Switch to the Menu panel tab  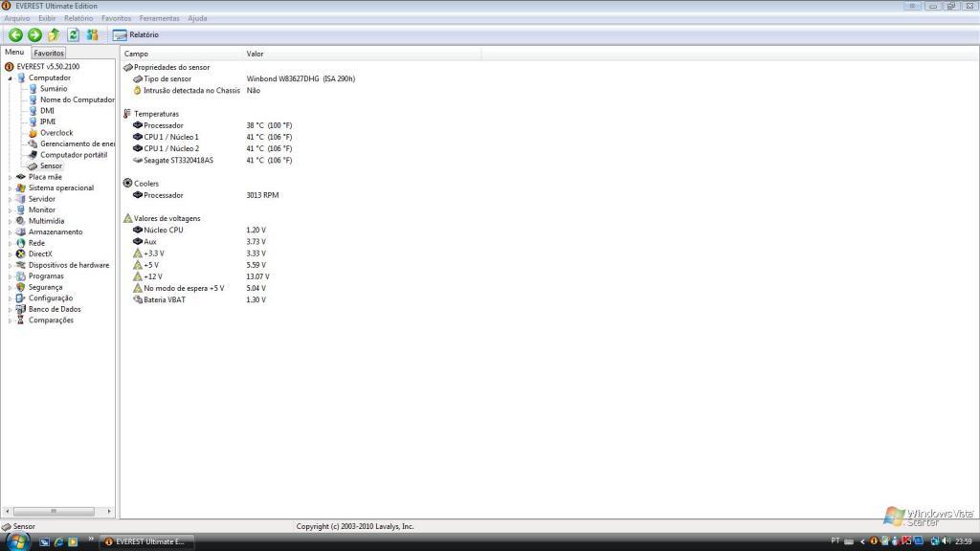(x=14, y=52)
